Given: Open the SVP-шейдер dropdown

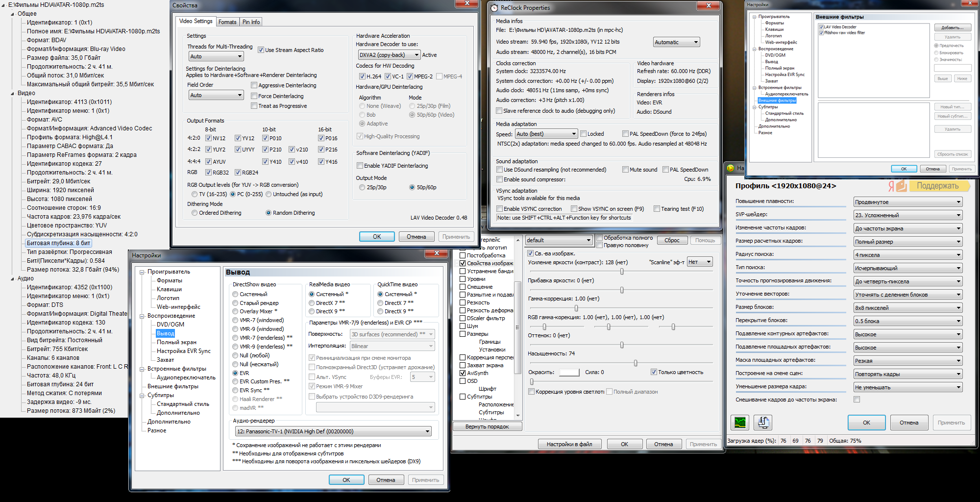Looking at the screenshot, I should coord(908,215).
